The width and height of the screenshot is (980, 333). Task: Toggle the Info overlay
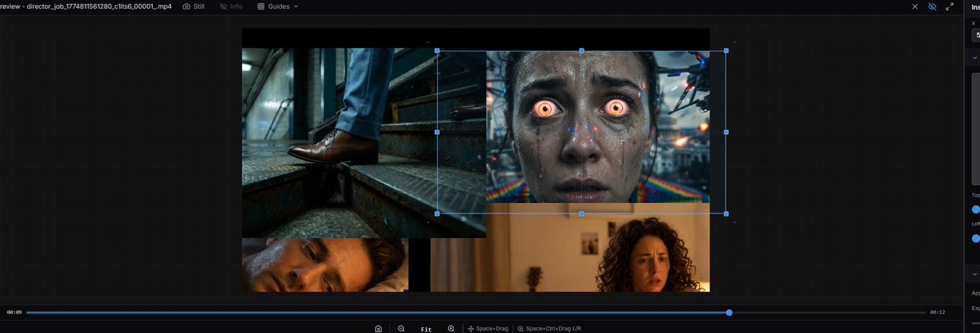coord(230,7)
